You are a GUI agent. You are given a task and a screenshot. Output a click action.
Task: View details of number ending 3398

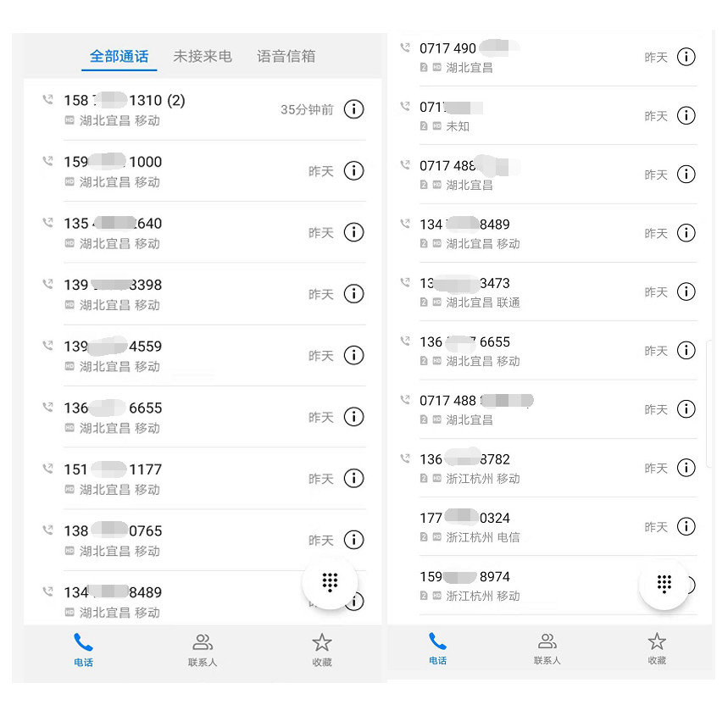point(353,294)
